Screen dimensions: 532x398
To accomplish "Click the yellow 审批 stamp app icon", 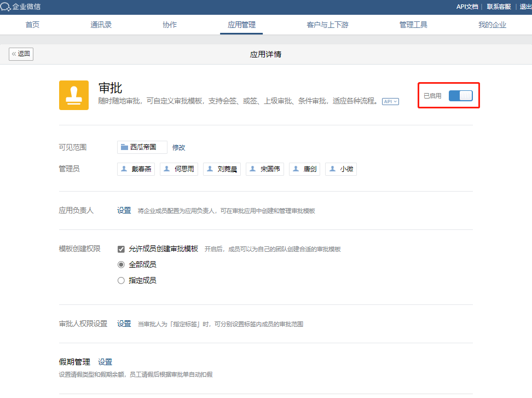I will coord(74,95).
